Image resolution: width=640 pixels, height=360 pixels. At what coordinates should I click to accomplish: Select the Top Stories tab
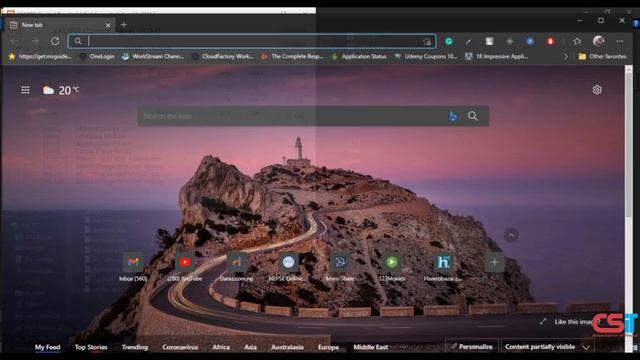coord(91,347)
